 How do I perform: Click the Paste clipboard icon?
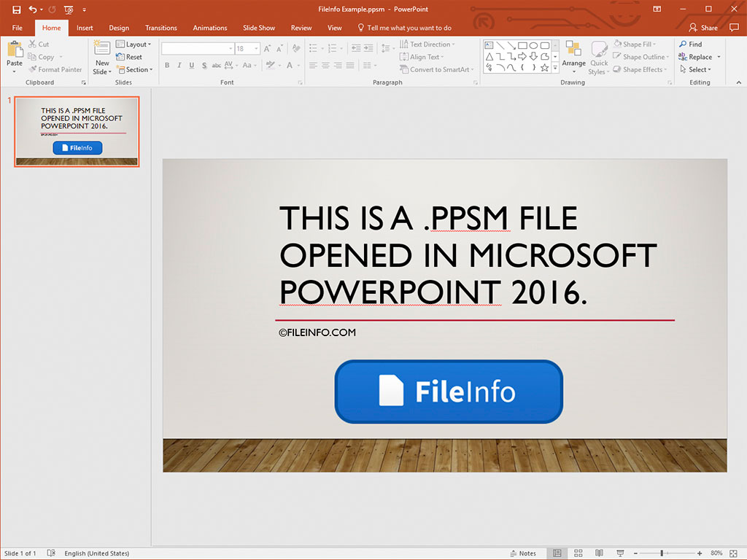tap(15, 50)
